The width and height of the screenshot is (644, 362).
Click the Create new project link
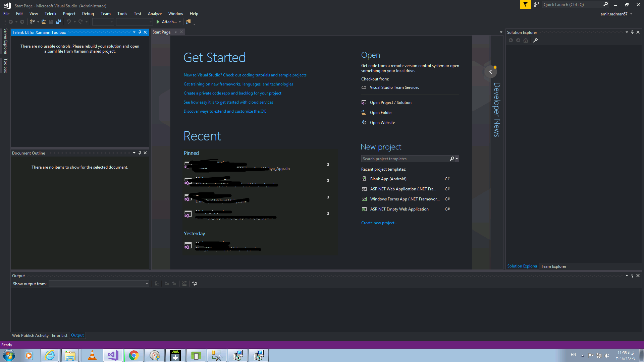[379, 223]
